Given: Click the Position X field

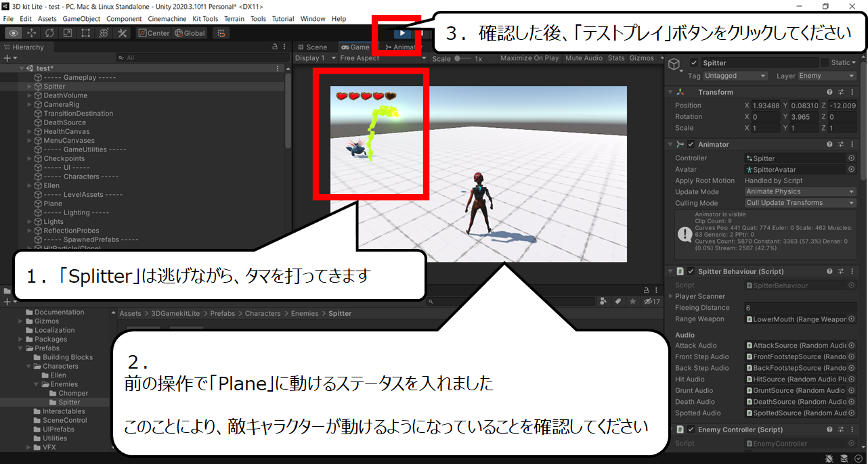Looking at the screenshot, I should coord(765,106).
